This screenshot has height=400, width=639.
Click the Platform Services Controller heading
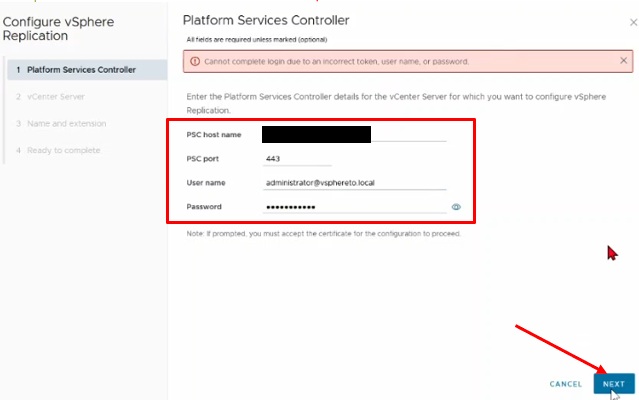(266, 20)
